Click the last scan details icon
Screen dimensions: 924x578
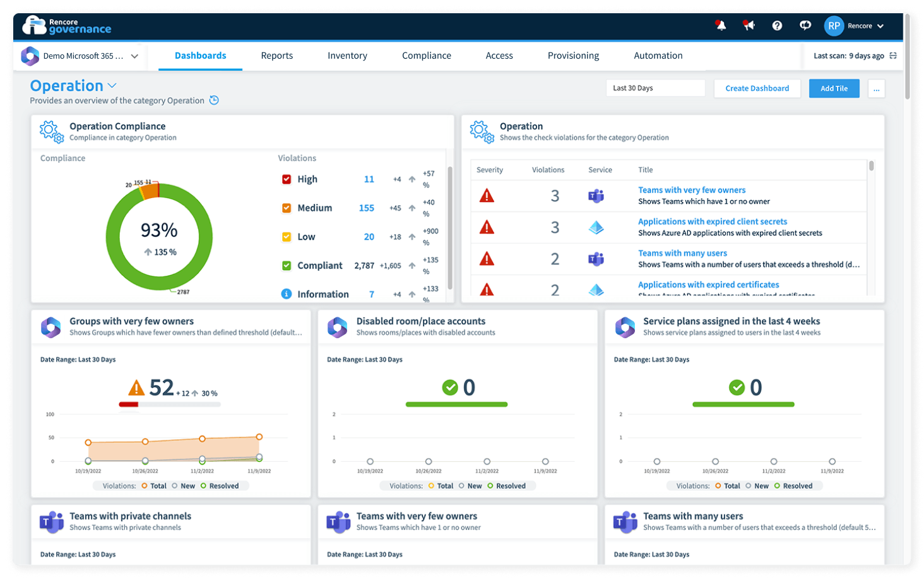click(x=893, y=56)
